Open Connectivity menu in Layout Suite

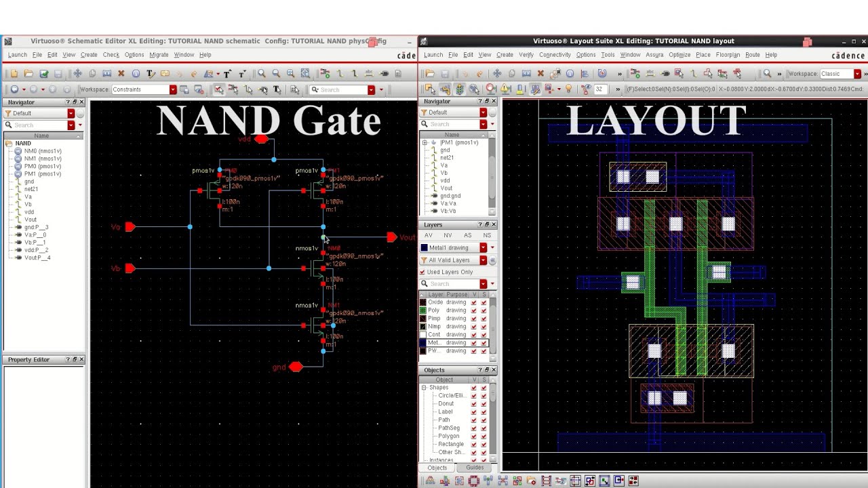coord(555,55)
